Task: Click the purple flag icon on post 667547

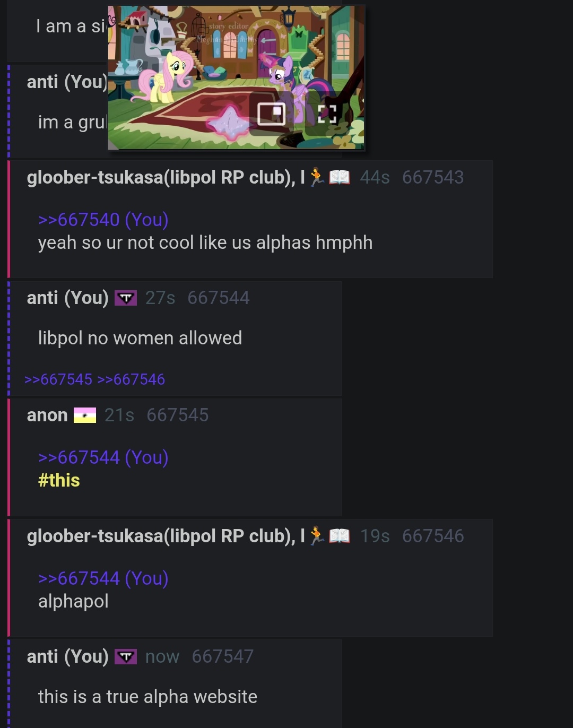Action: point(126,657)
